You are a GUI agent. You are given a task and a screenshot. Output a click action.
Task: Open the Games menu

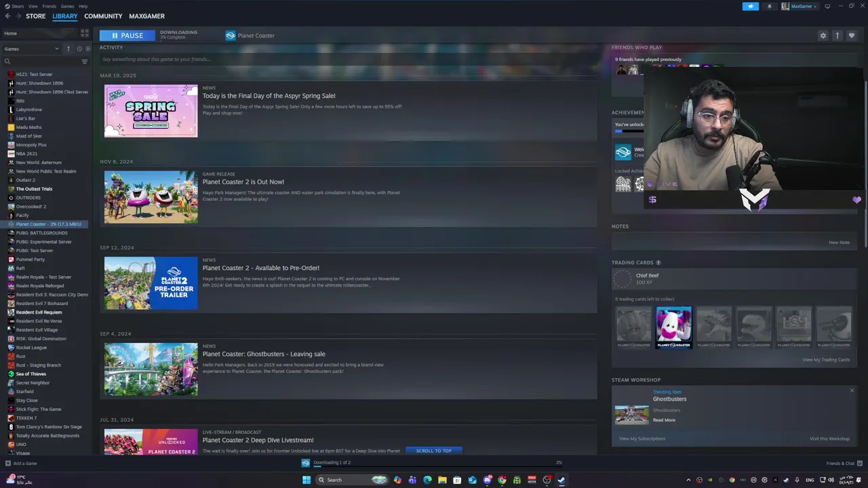coord(68,6)
